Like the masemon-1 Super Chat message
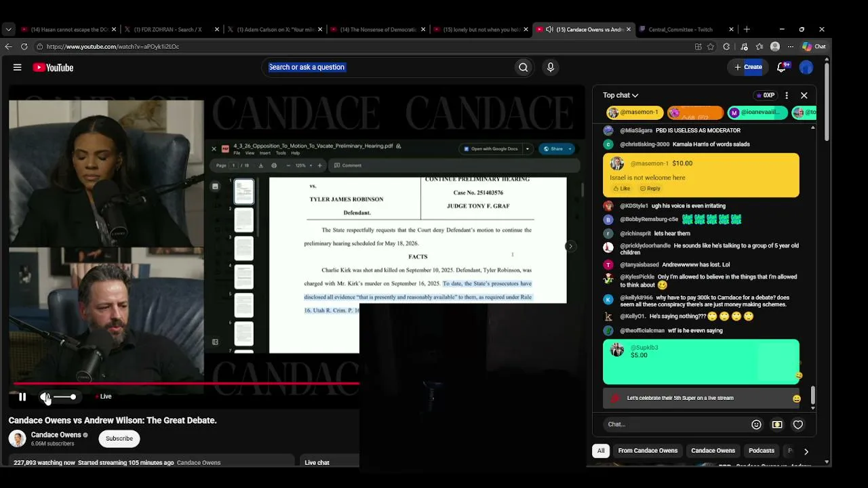The height and width of the screenshot is (488, 868). [x=621, y=188]
